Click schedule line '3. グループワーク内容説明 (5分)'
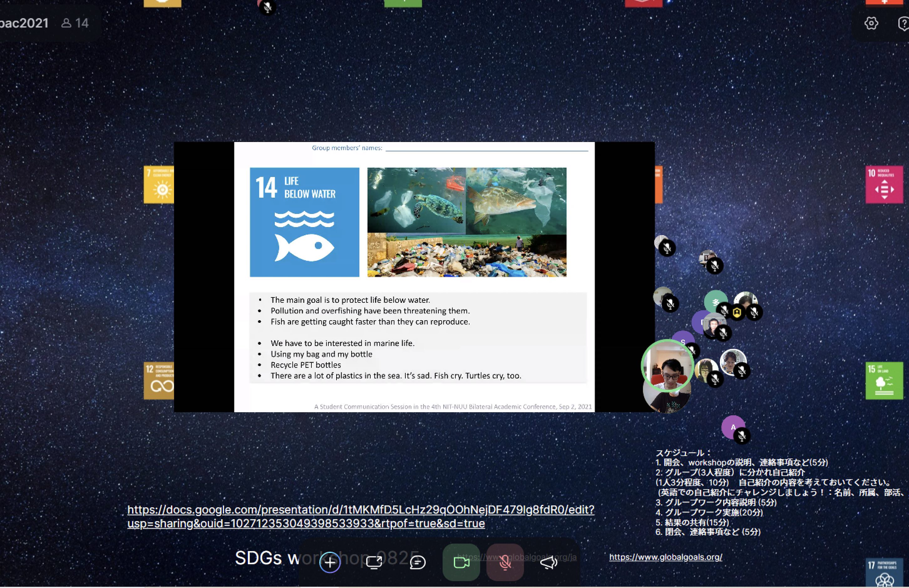The image size is (909, 588). pyautogui.click(x=716, y=502)
